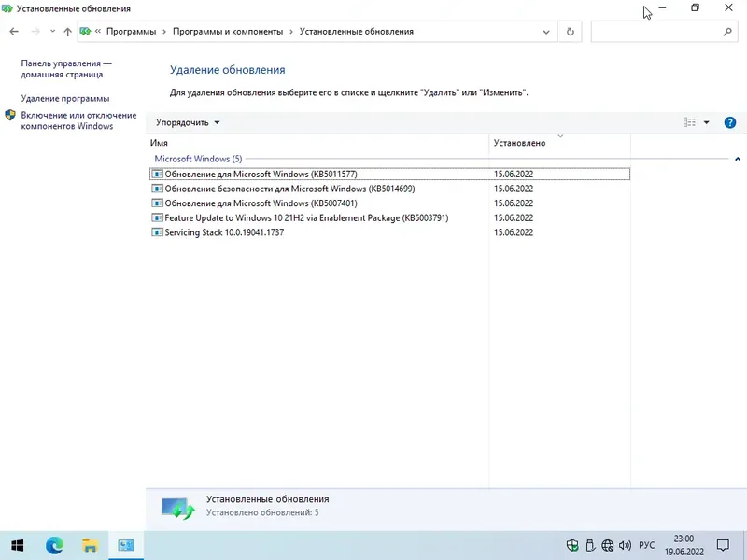Click the shield icon beside Windows components
Image resolution: width=747 pixels, height=560 pixels.
coord(10,115)
